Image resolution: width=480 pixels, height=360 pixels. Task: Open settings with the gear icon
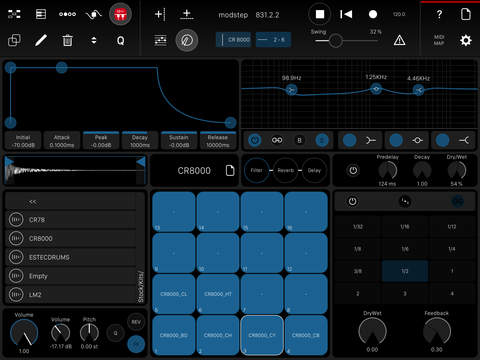tap(466, 40)
